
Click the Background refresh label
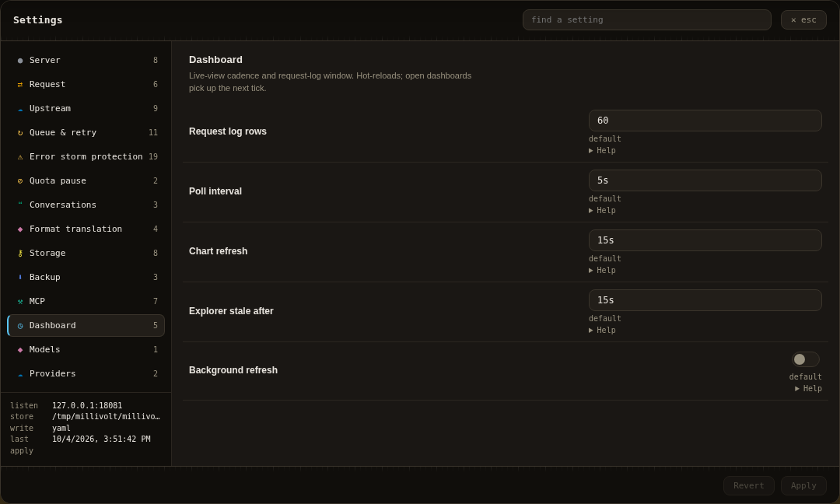point(233,371)
